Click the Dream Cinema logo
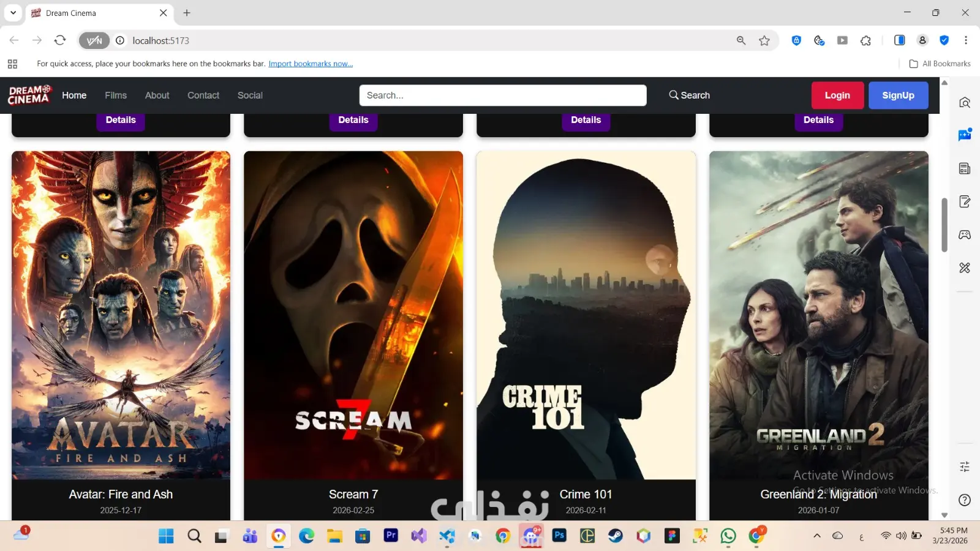 point(29,95)
